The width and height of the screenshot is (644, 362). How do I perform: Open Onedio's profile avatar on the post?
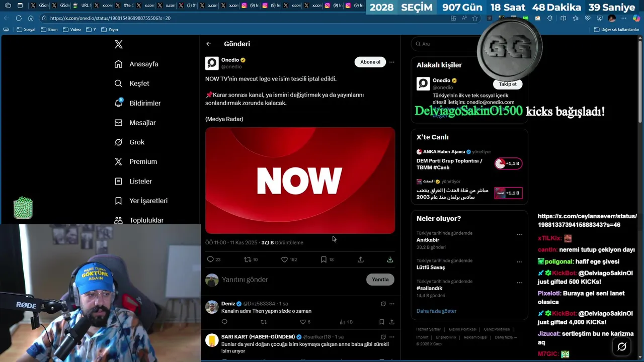click(x=212, y=63)
